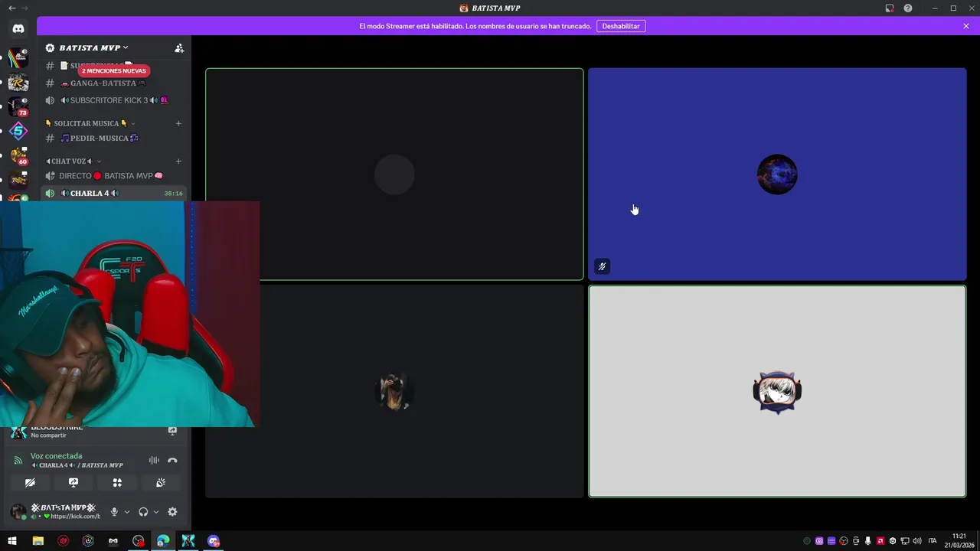Open the GANGA-BATISTA text channel

[113, 83]
